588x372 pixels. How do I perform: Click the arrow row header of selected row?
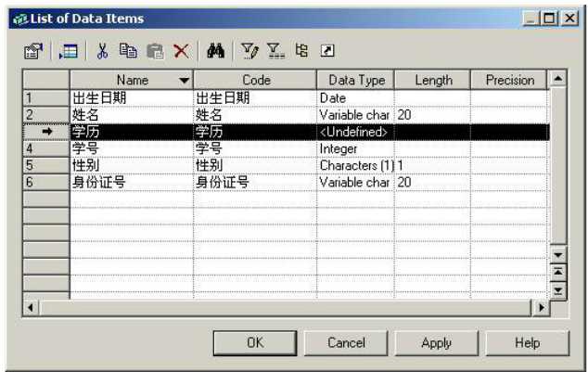pos(46,132)
